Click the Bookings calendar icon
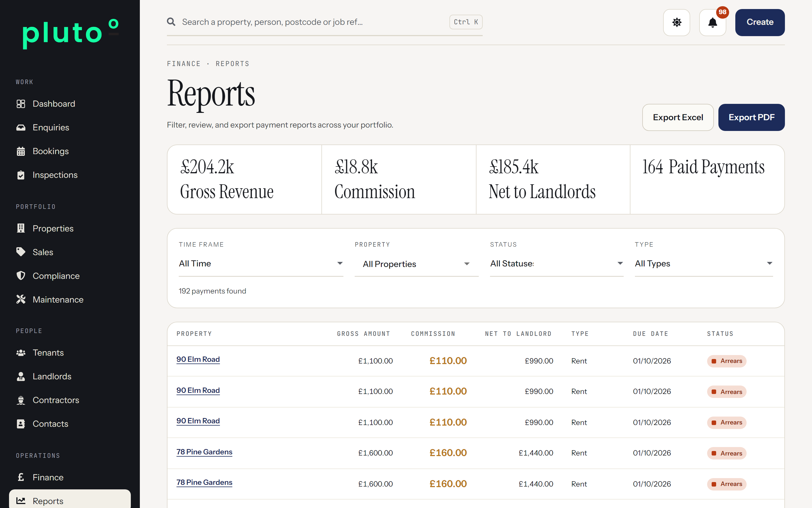The image size is (812, 508). [x=21, y=151]
